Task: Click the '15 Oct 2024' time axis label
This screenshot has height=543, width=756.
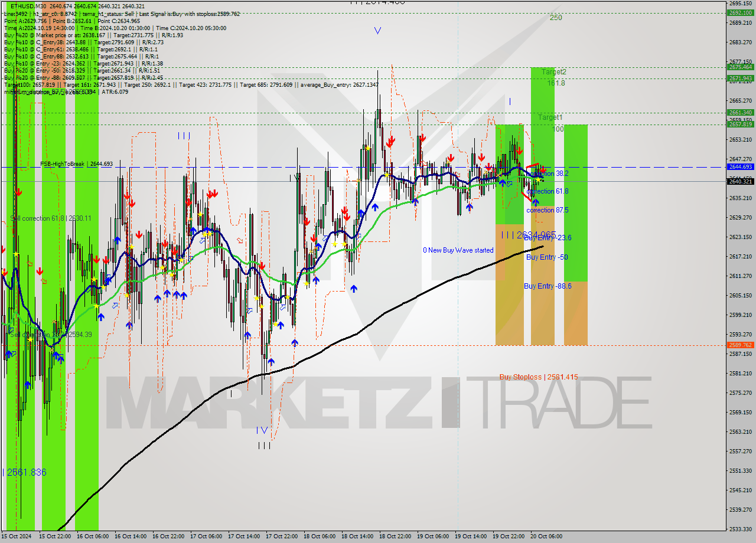Action: pos(18,537)
